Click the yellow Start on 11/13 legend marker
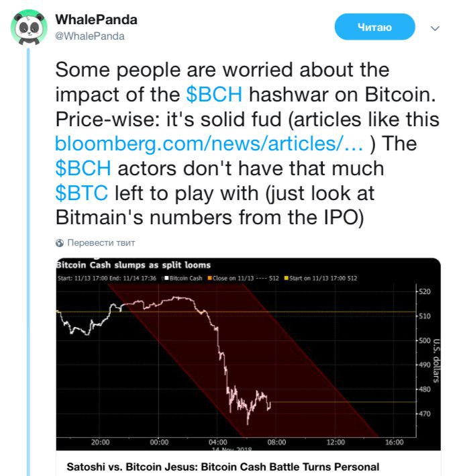461x476 pixels. pyautogui.click(x=287, y=277)
